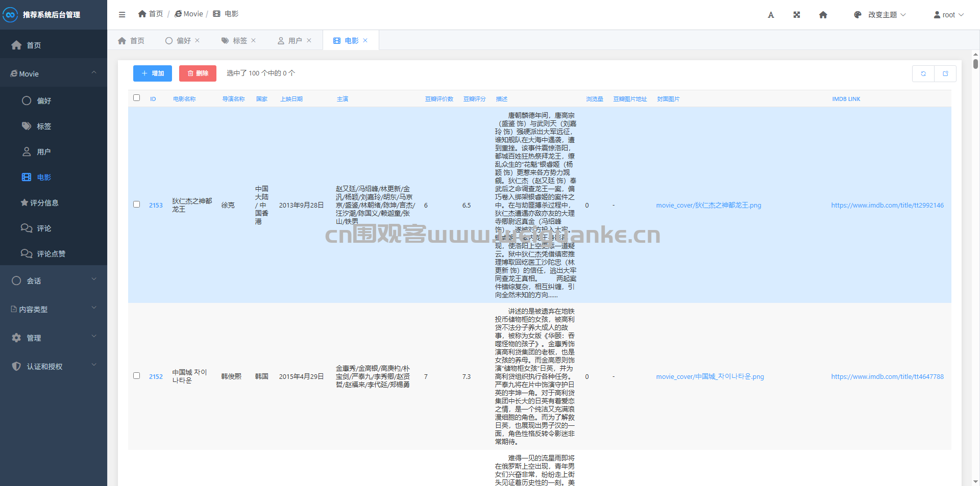Viewport: 980px width, 486px height.
Task: Open IMDB link tt4647788
Action: 887,376
